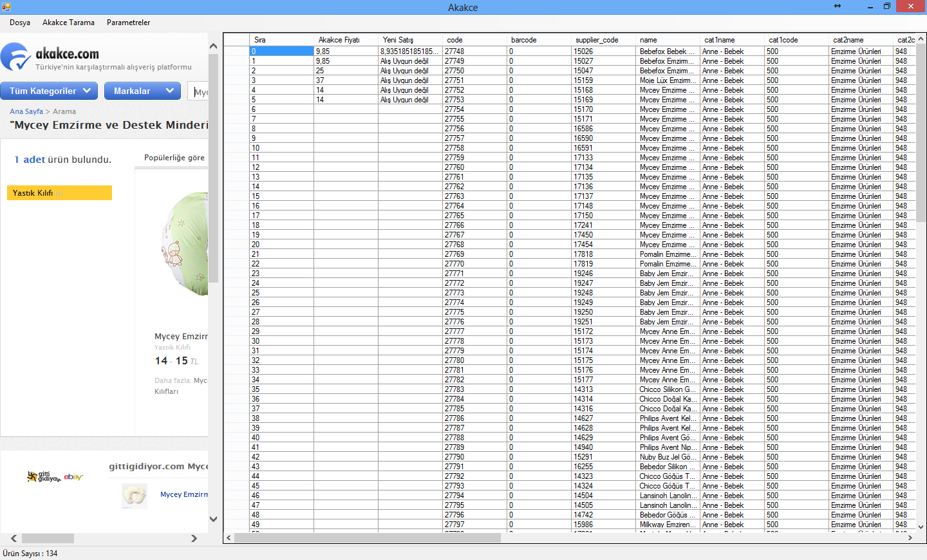Select supplier code cell 15986
The height and width of the screenshot is (560, 927).
[x=604, y=525]
